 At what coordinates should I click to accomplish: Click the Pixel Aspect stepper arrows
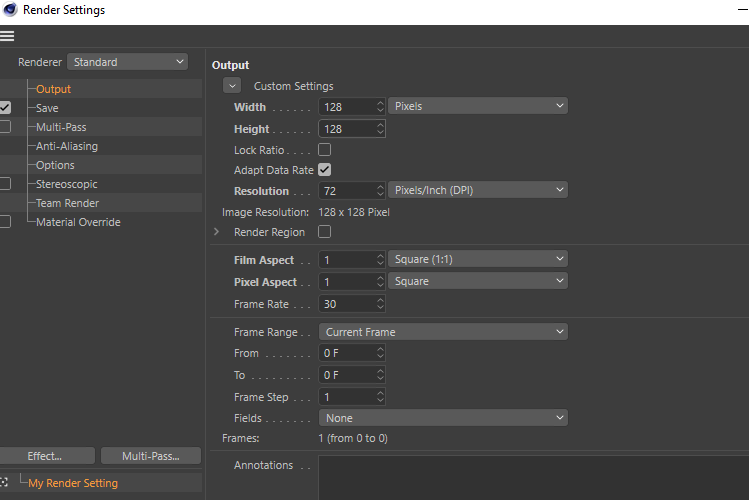pyautogui.click(x=380, y=281)
